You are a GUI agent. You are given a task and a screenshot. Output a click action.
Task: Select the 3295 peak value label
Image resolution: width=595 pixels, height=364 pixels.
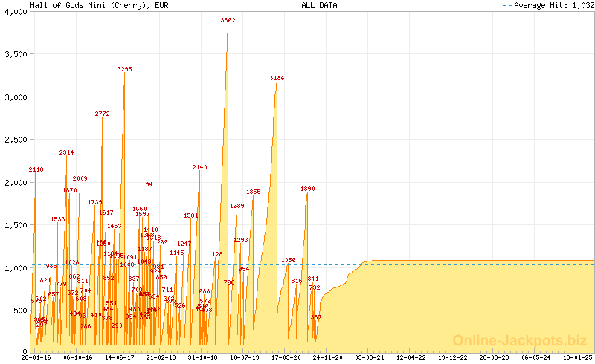tap(124, 69)
